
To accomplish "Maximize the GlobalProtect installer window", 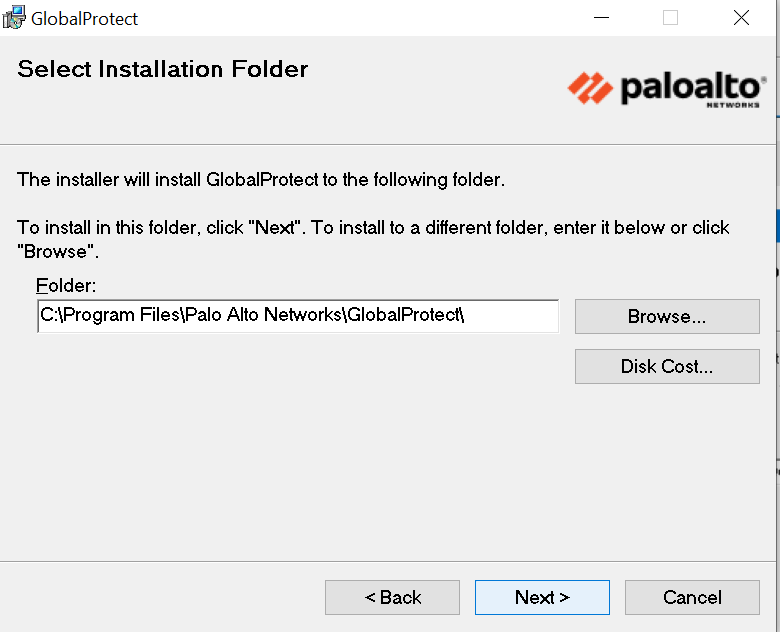I will (670, 18).
